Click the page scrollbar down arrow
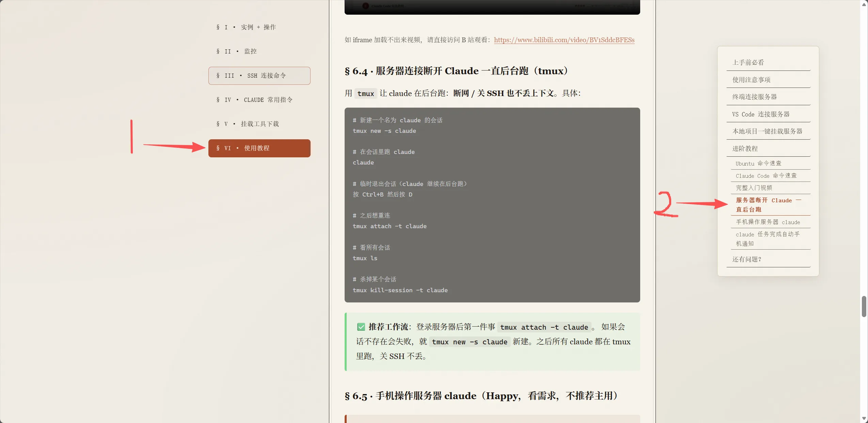The height and width of the screenshot is (423, 868). (864, 419)
